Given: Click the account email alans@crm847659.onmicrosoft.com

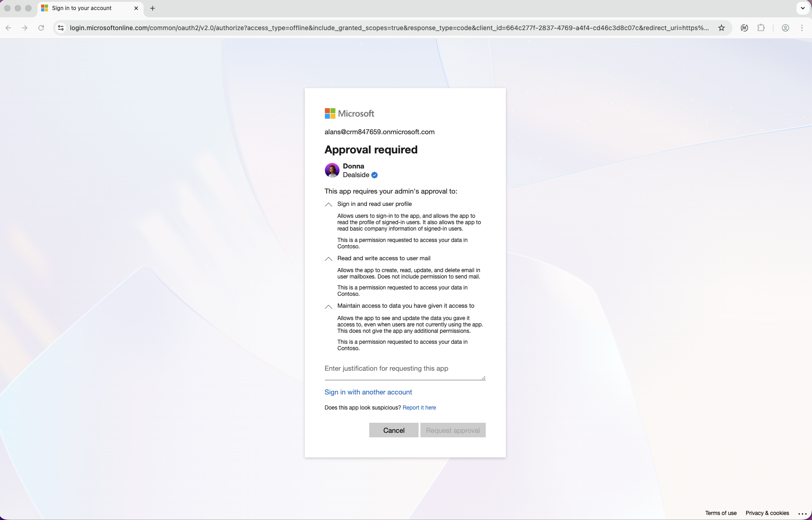Looking at the screenshot, I should (379, 132).
